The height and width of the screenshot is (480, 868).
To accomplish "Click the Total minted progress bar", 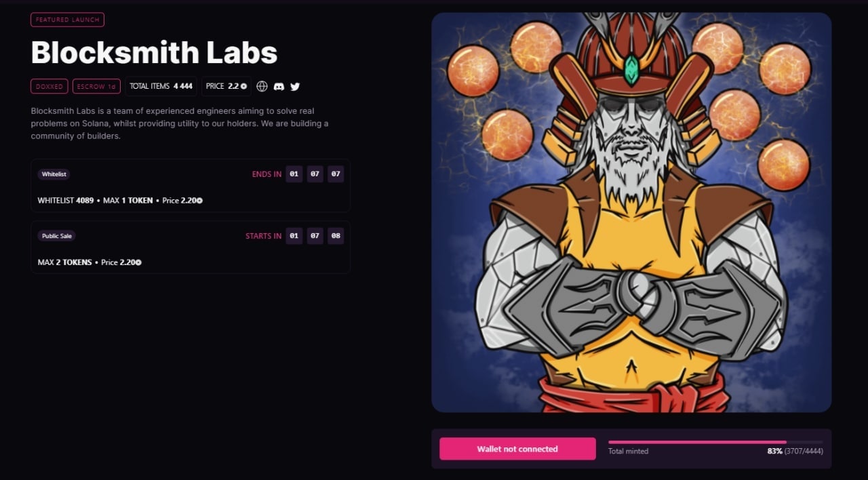I will pos(715,442).
